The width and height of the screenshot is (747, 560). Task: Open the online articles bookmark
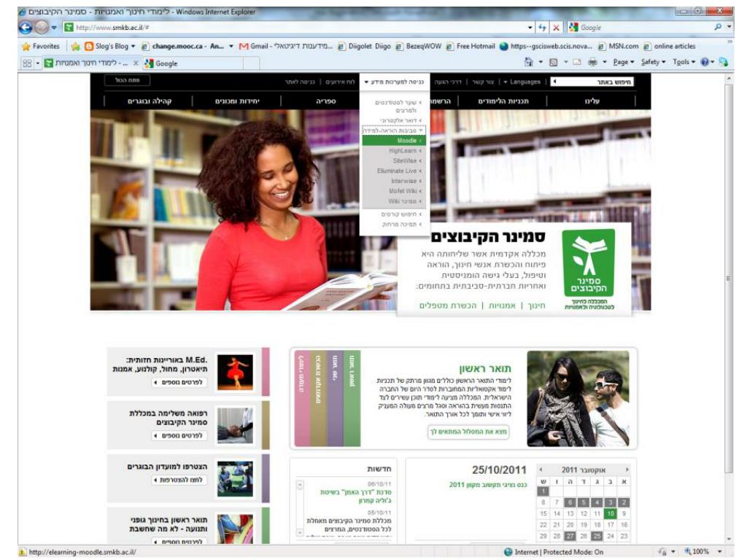(x=670, y=46)
